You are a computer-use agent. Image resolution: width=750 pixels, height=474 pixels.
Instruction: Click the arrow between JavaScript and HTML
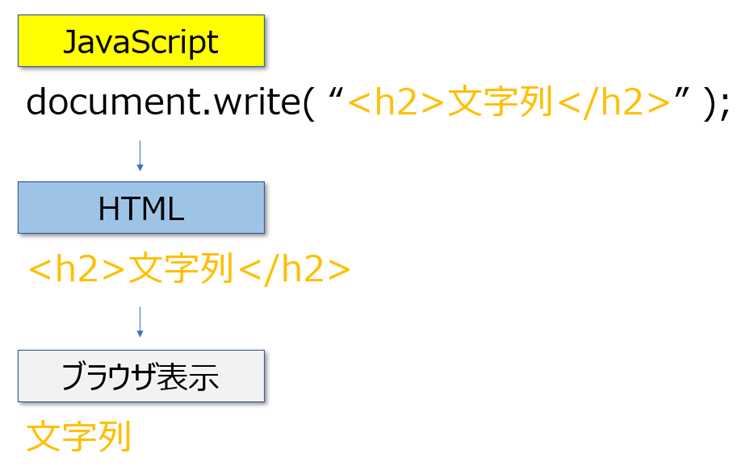click(140, 155)
